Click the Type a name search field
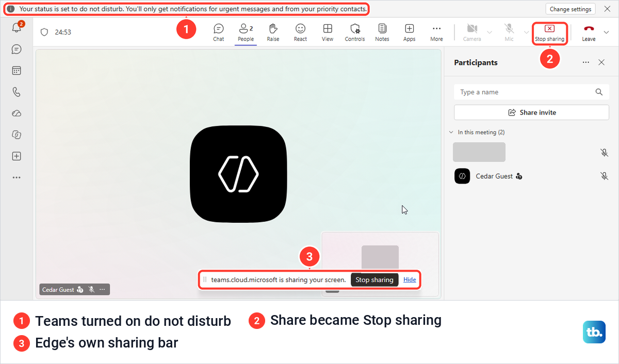This screenshot has height=364, width=619. tap(531, 92)
